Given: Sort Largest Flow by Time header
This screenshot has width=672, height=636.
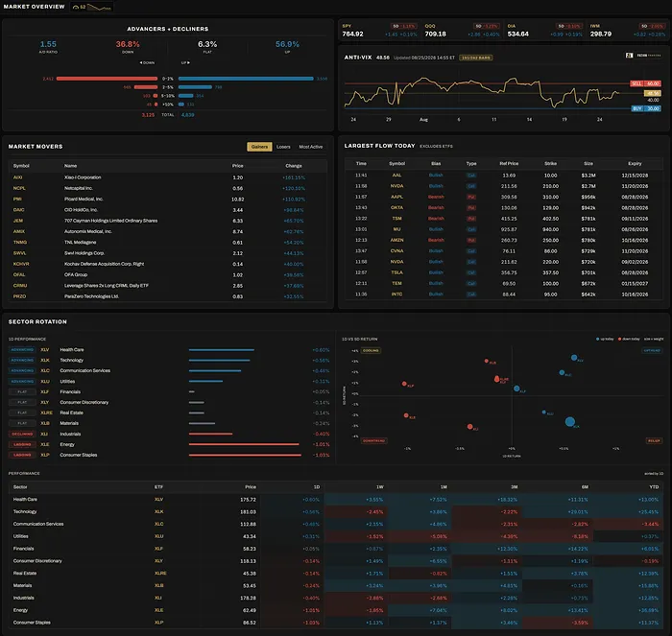Looking at the screenshot, I should [x=361, y=164].
